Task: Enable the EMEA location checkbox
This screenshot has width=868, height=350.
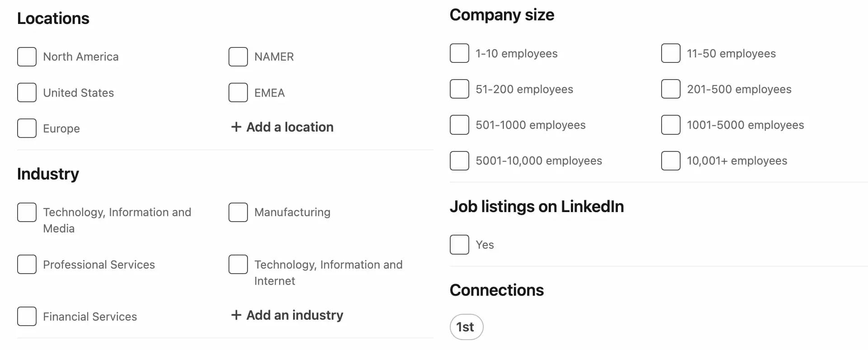Action: point(238,92)
